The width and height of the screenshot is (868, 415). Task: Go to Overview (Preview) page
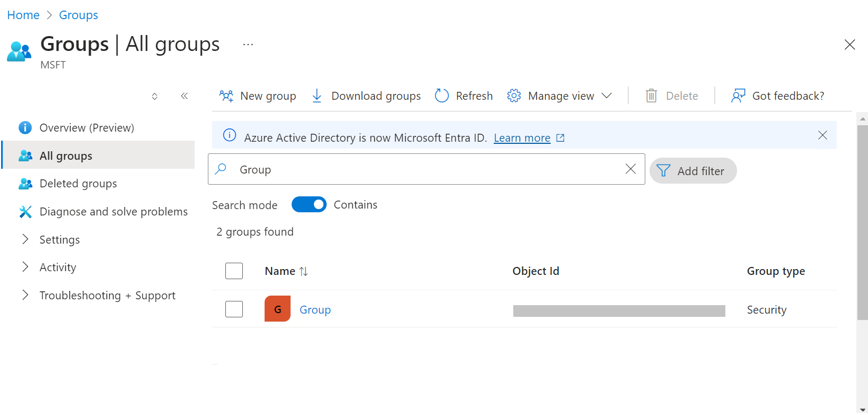86,128
